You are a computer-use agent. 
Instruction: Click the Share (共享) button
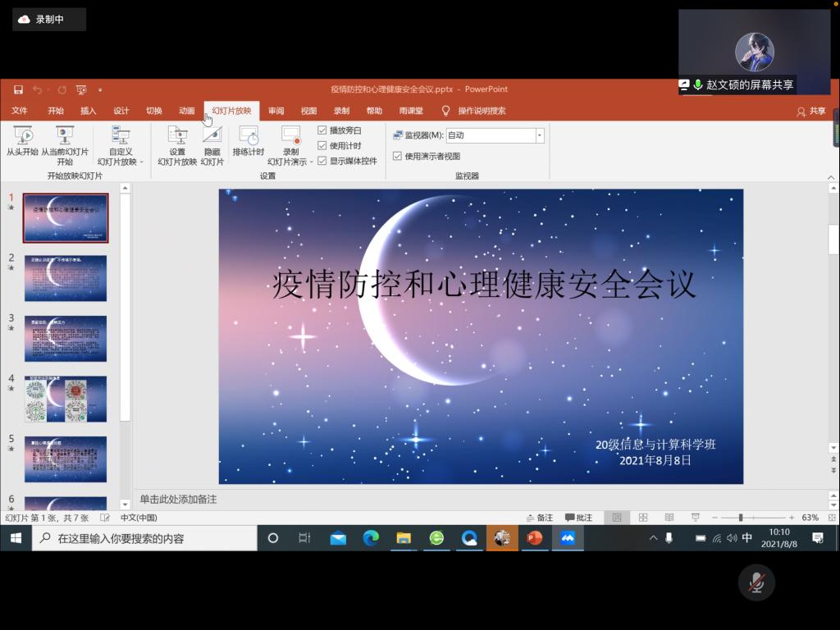[x=811, y=111]
